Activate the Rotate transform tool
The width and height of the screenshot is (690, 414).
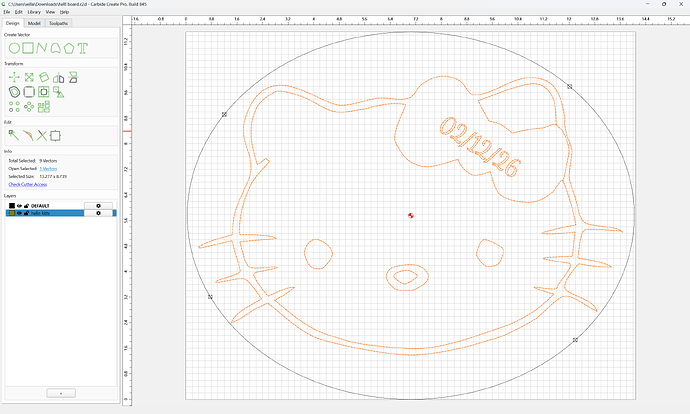[x=44, y=77]
